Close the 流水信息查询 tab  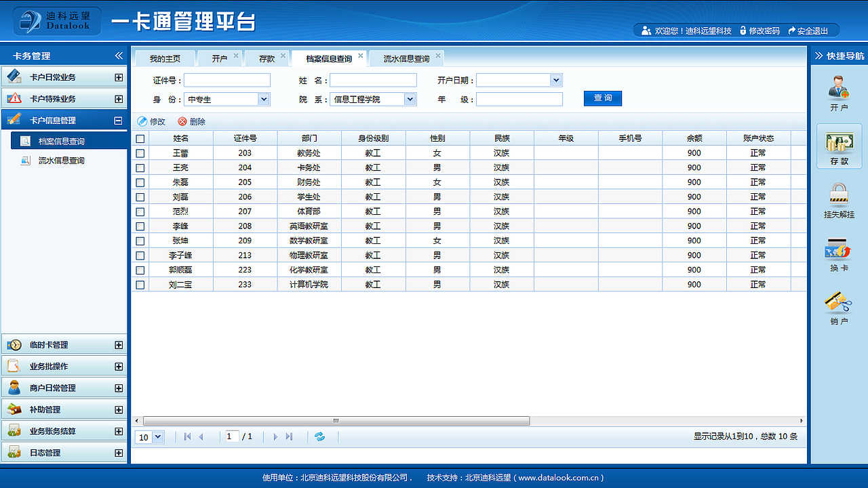(438, 56)
